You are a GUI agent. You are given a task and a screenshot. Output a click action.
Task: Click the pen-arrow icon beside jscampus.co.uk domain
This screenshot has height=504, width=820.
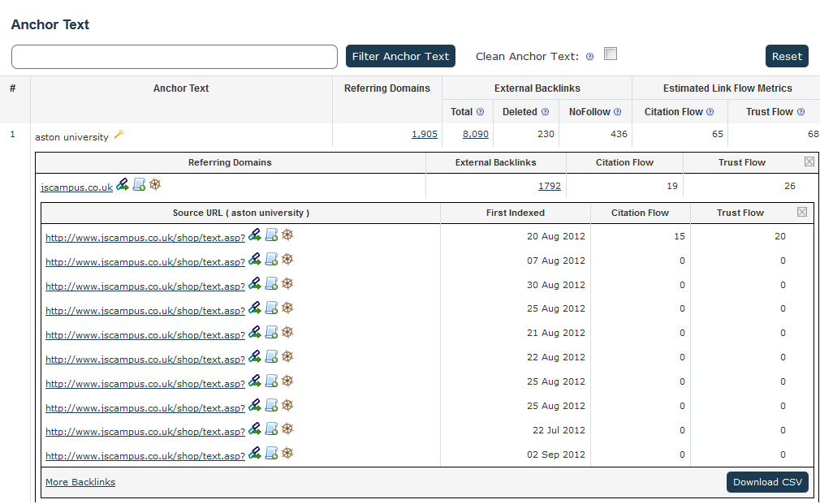click(x=123, y=185)
